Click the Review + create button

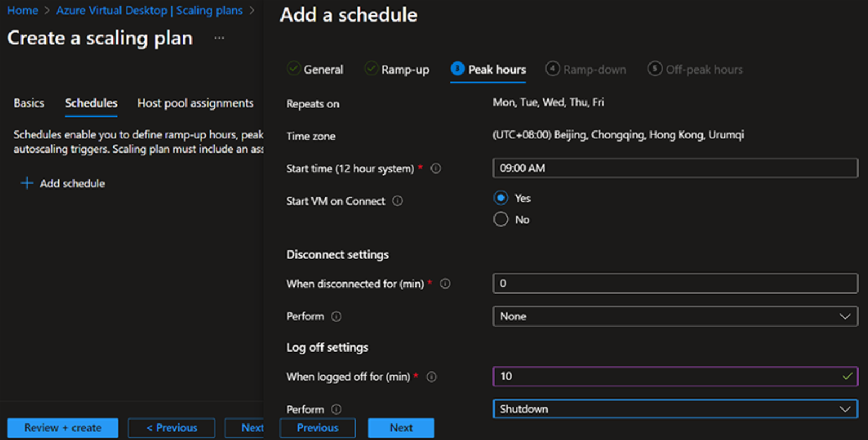(63, 428)
